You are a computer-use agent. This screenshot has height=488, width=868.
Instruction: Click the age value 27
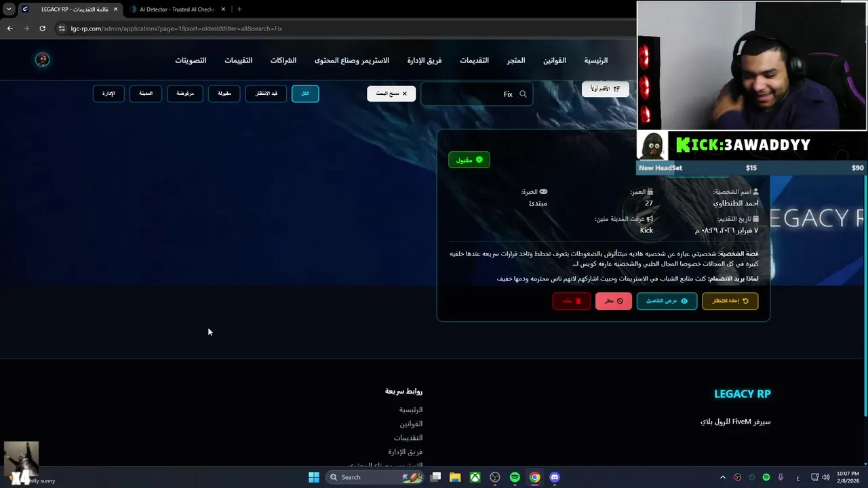pos(649,203)
